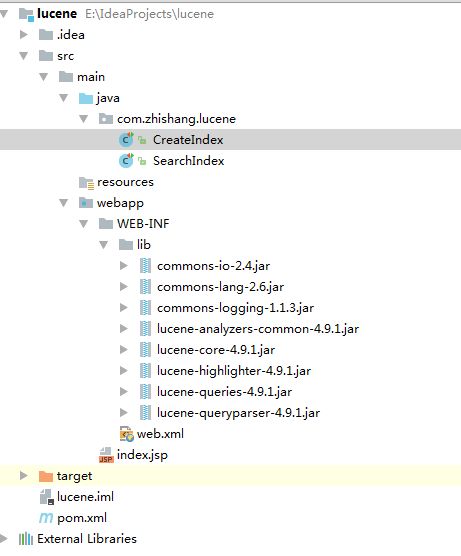This screenshot has height=556, width=461.
Task: Click the WEB-INF folder icon
Action: click(x=106, y=224)
